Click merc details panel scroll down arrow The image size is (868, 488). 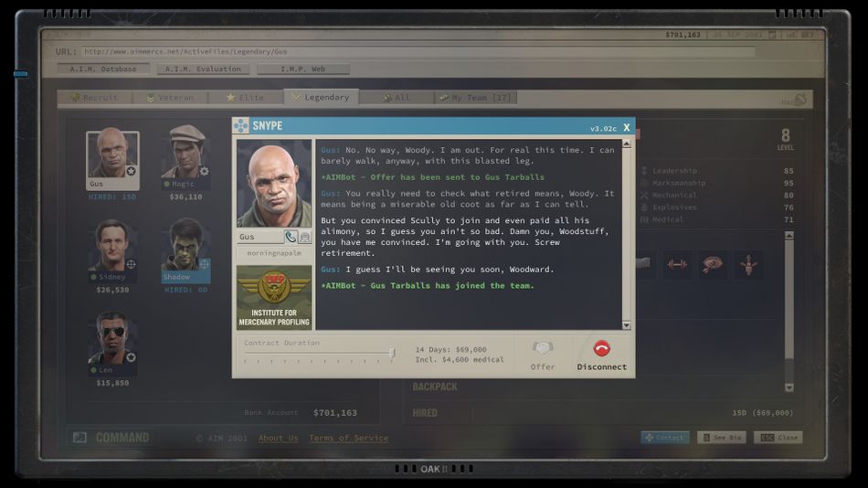pos(789,387)
